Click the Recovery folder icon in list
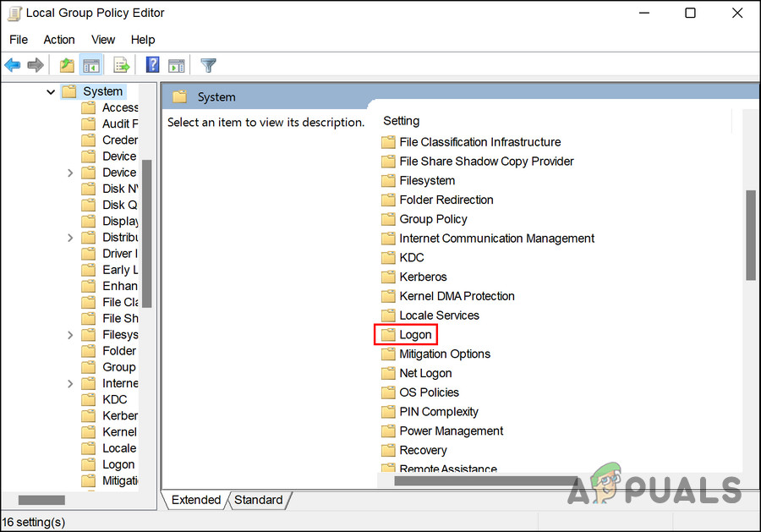 (x=388, y=451)
